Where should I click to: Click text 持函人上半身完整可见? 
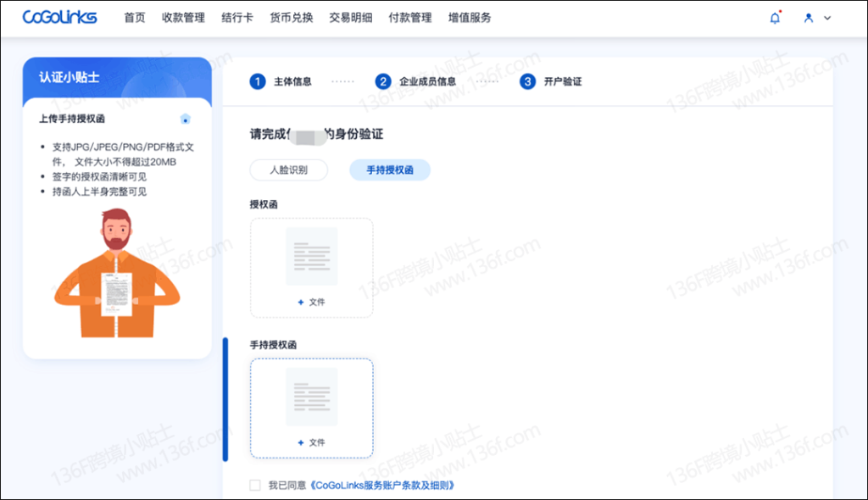point(100,192)
